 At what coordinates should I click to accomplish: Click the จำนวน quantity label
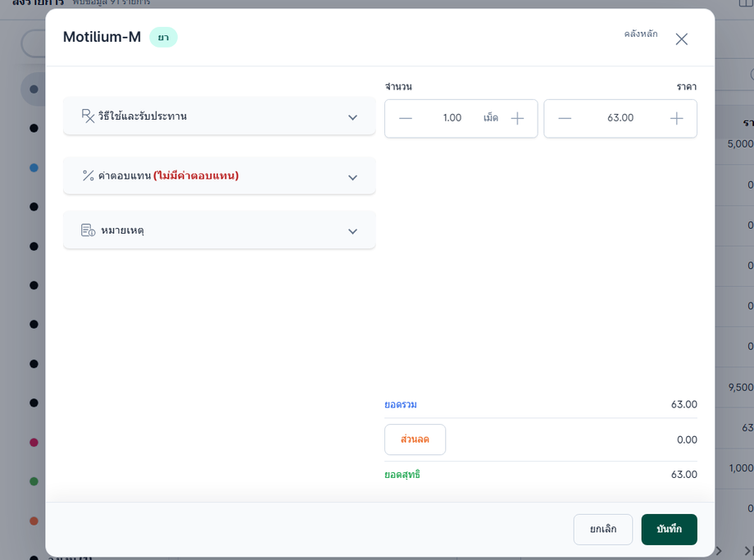click(x=398, y=87)
